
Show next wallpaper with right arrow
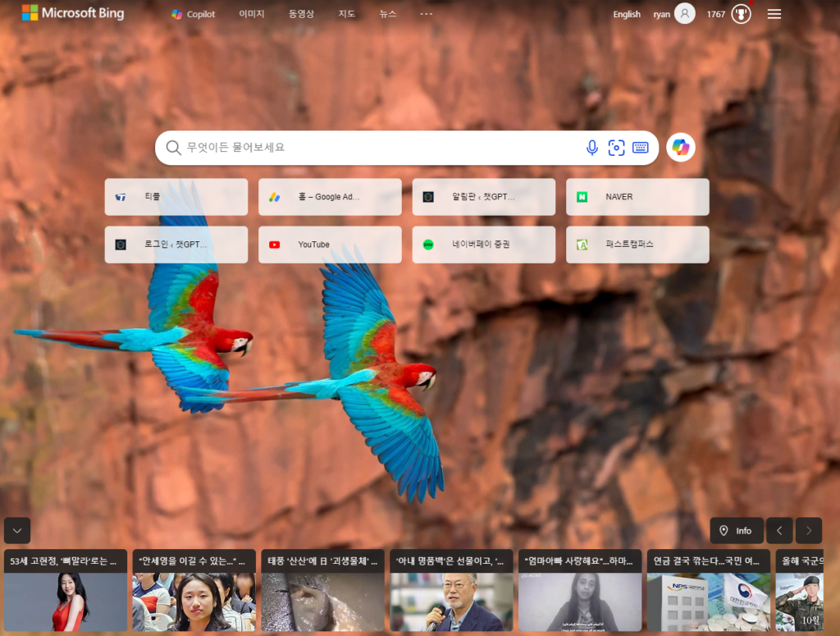pos(809,531)
